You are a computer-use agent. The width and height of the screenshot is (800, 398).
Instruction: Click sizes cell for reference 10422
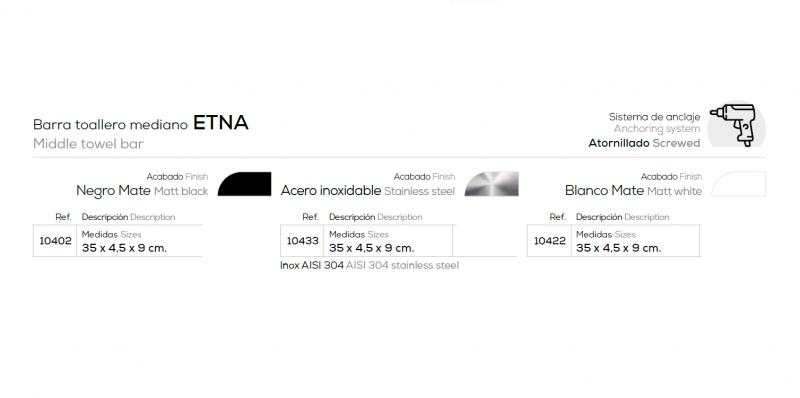(x=635, y=241)
